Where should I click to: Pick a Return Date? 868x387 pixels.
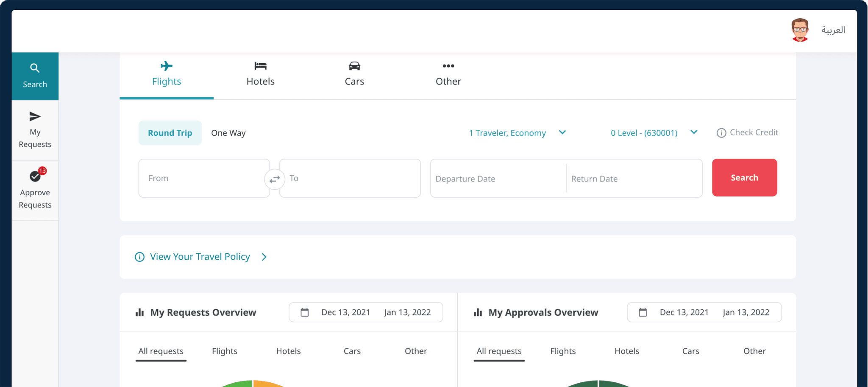click(634, 179)
